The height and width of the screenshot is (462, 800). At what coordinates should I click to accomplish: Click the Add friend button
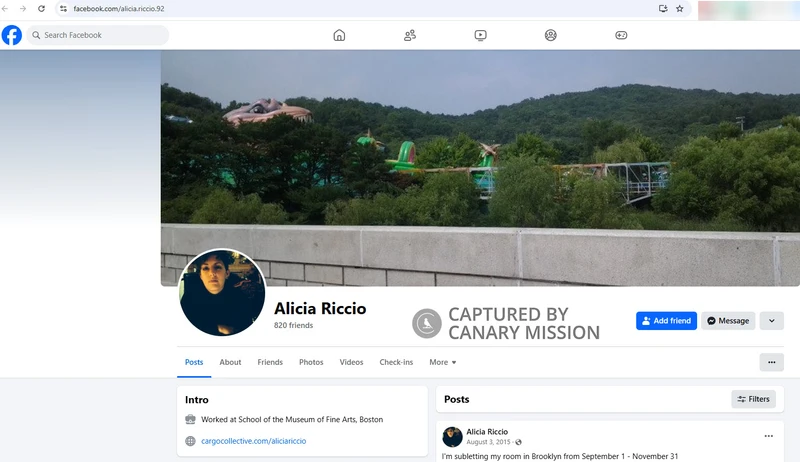(x=666, y=321)
